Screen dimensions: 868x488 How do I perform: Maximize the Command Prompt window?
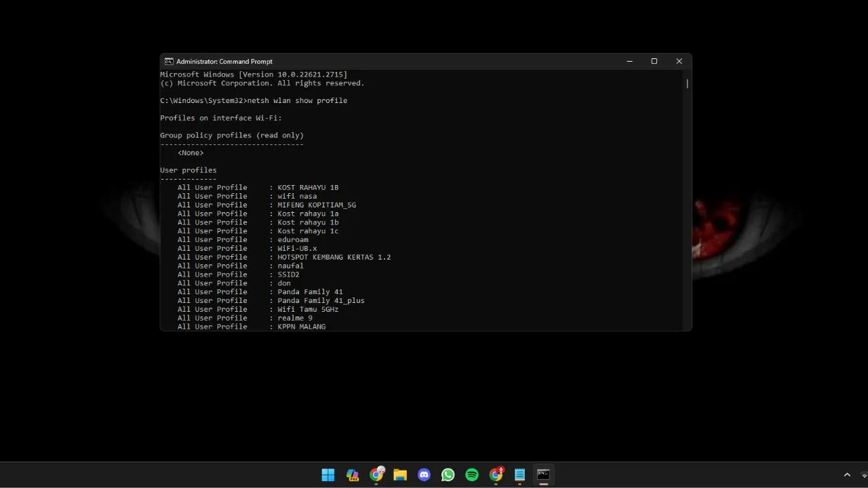click(x=654, y=62)
